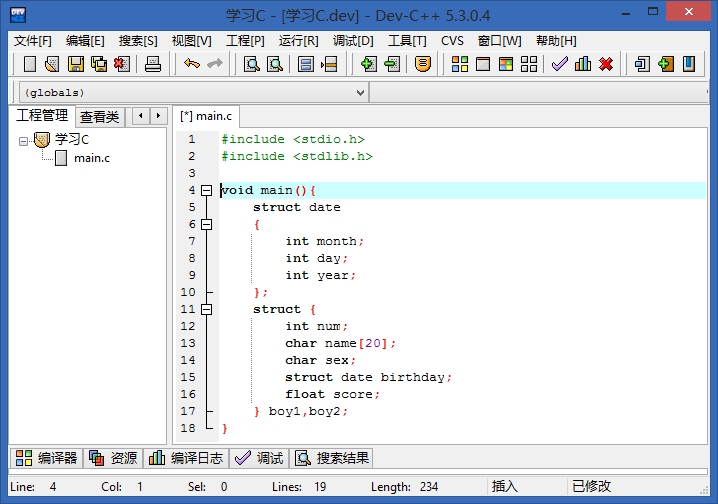Viewport: 718px width, 504px height.
Task: Open the 搜索[S] menu
Action: point(138,41)
